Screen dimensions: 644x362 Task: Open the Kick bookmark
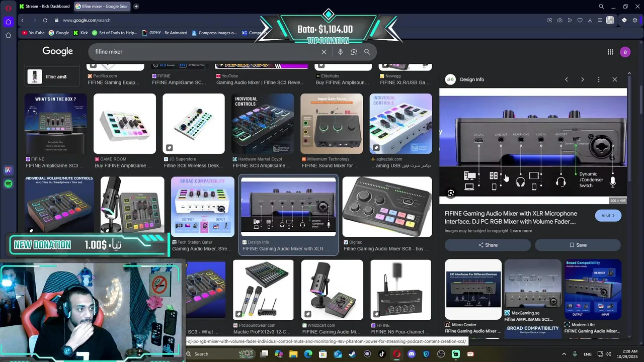80,33
